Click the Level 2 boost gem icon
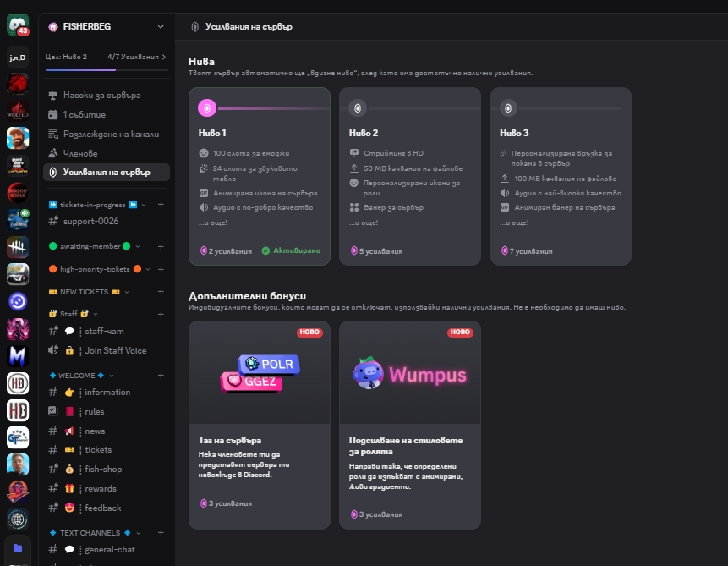Viewport: 728px width, 566px height. (358, 108)
